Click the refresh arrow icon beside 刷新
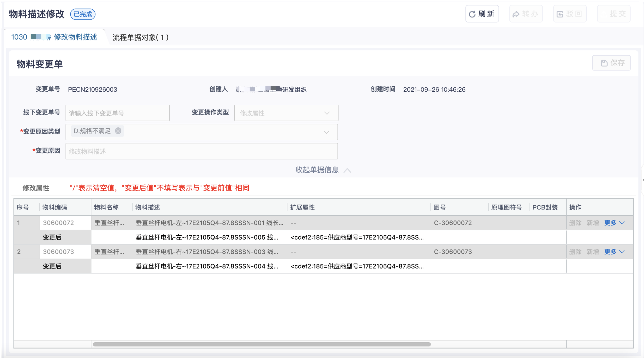The height and width of the screenshot is (358, 644). coord(472,14)
